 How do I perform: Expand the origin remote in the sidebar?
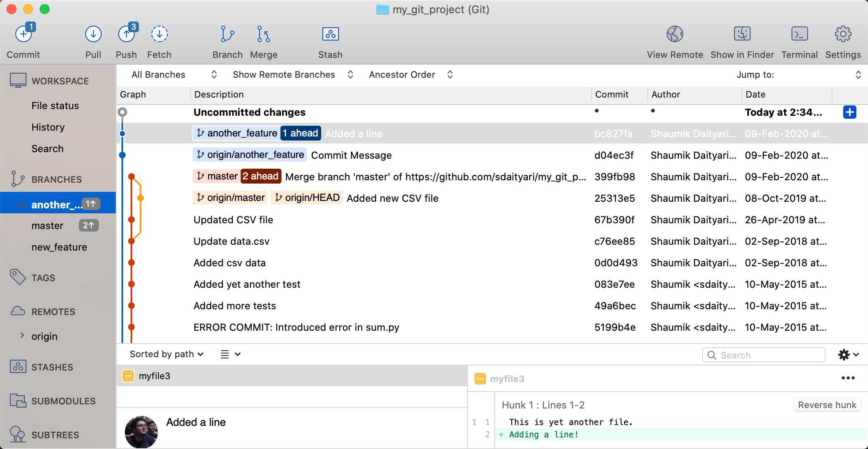22,335
